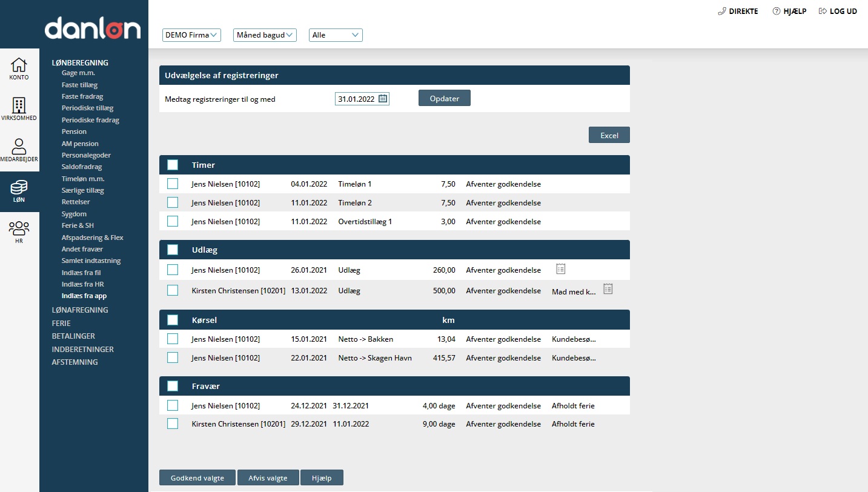Viewport: 868px width, 492px height.
Task: Check the Overtidstillæg 1 row checkbox
Action: pyautogui.click(x=173, y=221)
